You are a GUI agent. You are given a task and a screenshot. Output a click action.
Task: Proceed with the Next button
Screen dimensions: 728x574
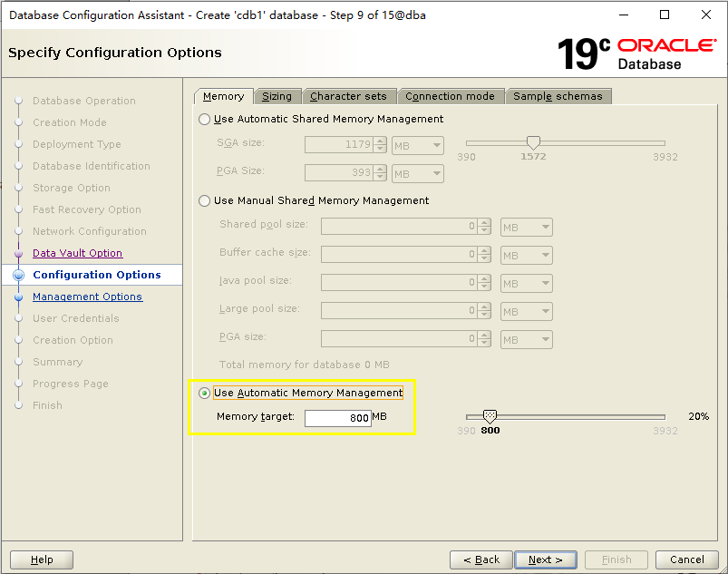pos(546,559)
